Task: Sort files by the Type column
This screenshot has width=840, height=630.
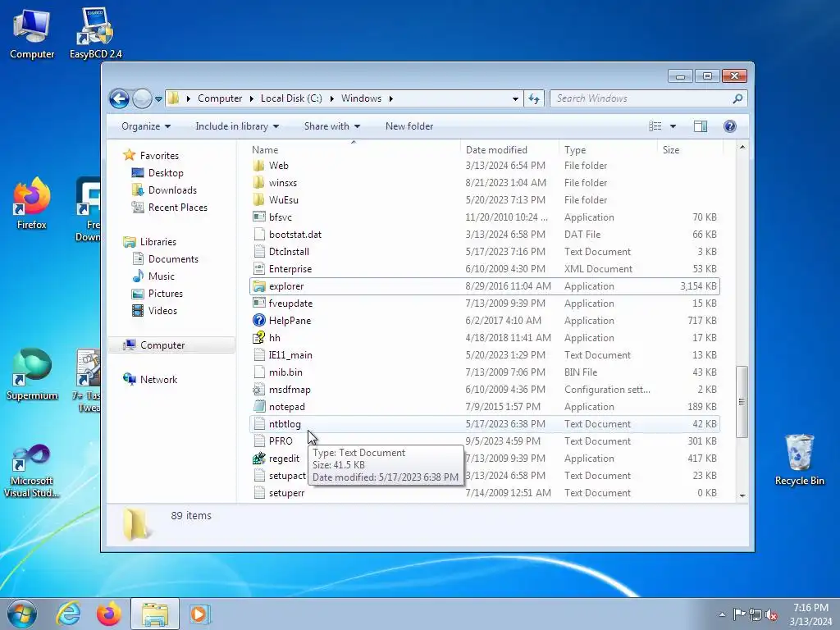Action: pyautogui.click(x=608, y=150)
